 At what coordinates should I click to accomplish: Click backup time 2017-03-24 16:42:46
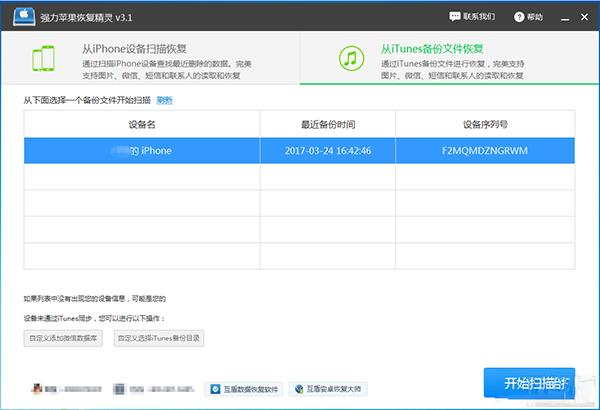(328, 150)
